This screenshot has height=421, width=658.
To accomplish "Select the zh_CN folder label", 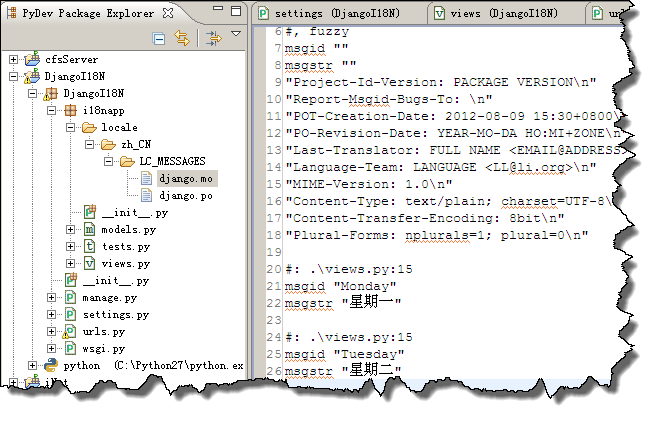I will click(x=136, y=145).
